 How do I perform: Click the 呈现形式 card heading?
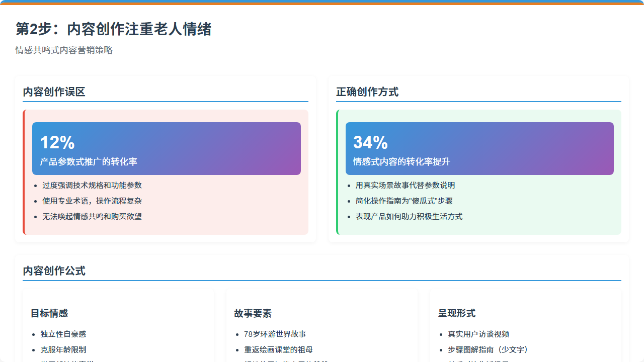[456, 313]
